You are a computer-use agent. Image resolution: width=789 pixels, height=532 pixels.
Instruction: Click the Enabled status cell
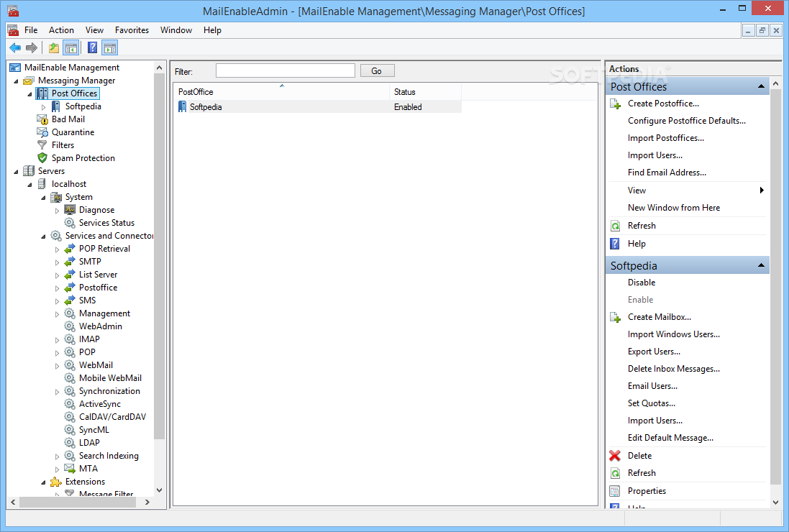tap(408, 107)
